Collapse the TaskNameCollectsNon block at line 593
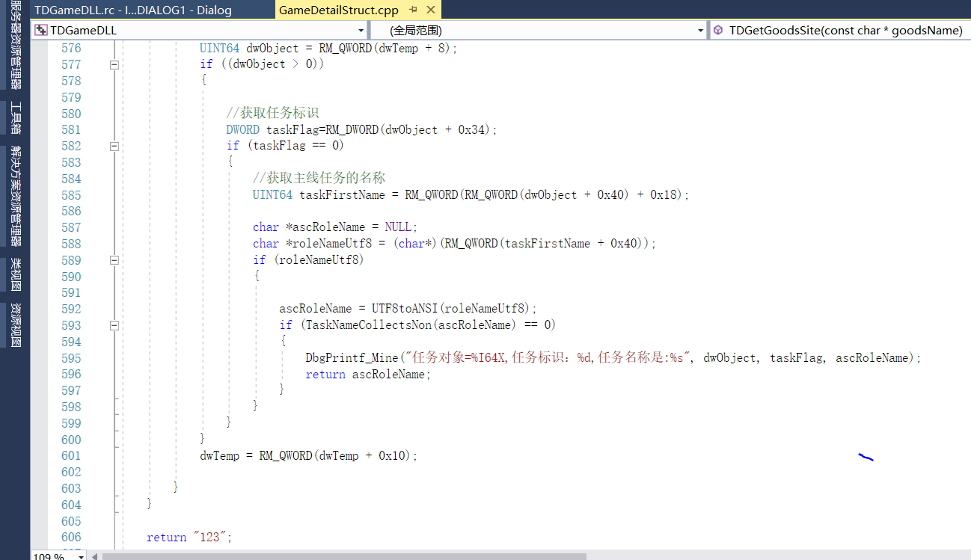This screenshot has width=971, height=560. (x=114, y=325)
